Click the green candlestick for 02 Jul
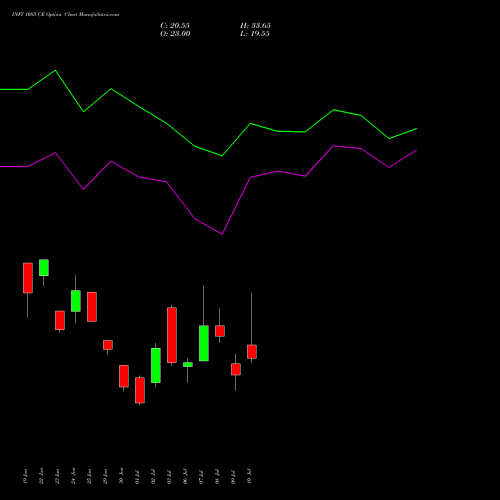Screen dimensions: 500x500 click(x=156, y=365)
